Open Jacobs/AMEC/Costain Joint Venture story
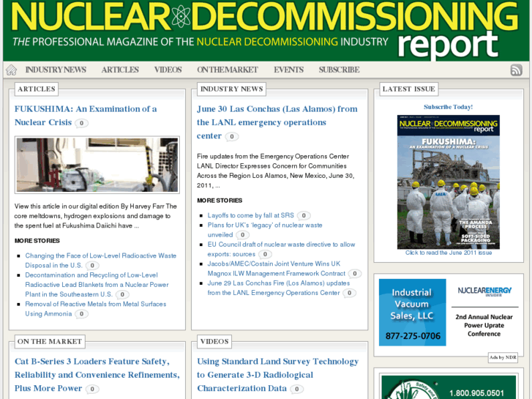Viewport: 532px width, 399px height. [x=276, y=269]
